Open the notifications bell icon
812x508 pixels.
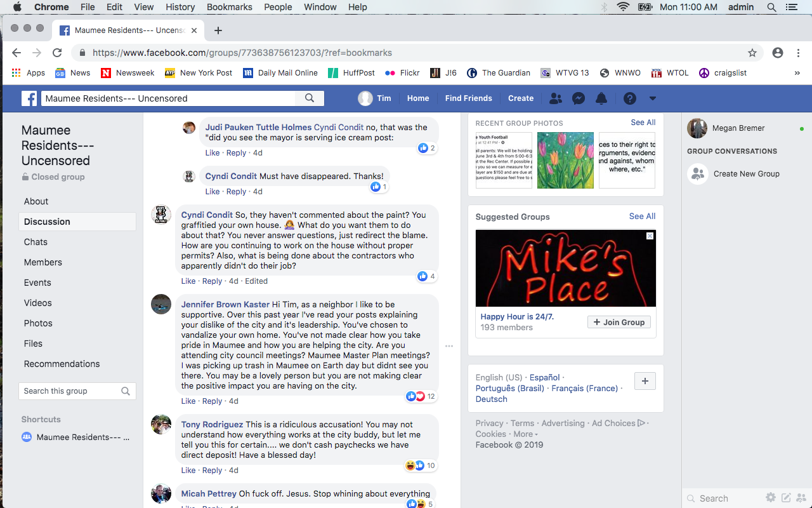[x=601, y=98]
